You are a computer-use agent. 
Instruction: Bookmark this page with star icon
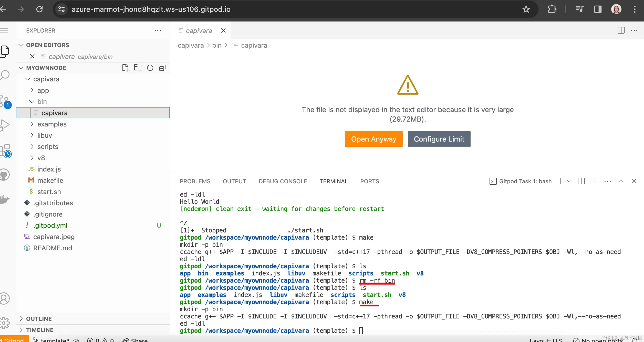(526, 9)
